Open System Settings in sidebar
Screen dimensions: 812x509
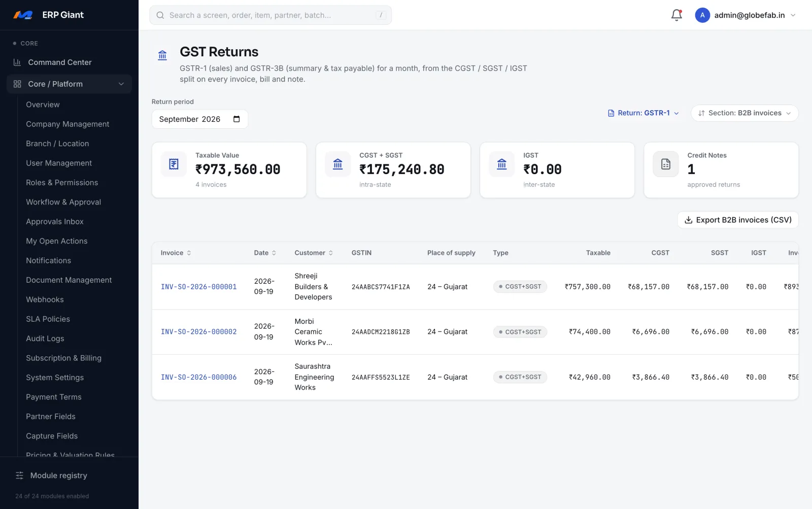55,378
